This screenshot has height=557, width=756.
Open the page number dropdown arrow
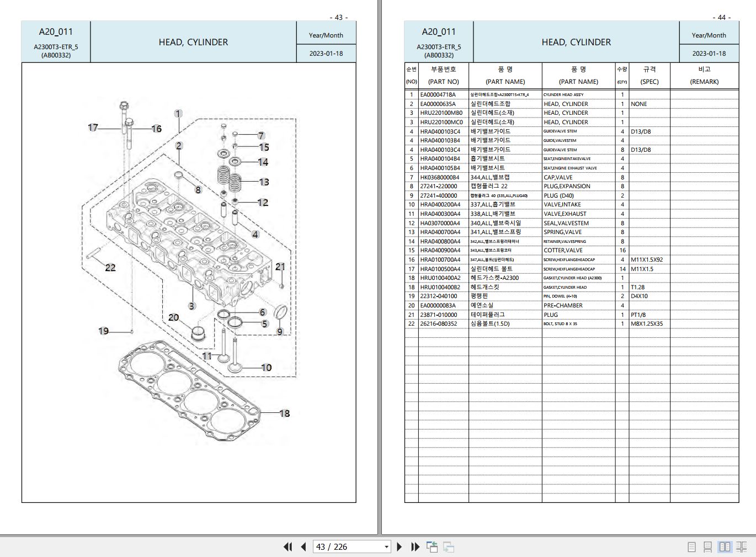pos(386,547)
